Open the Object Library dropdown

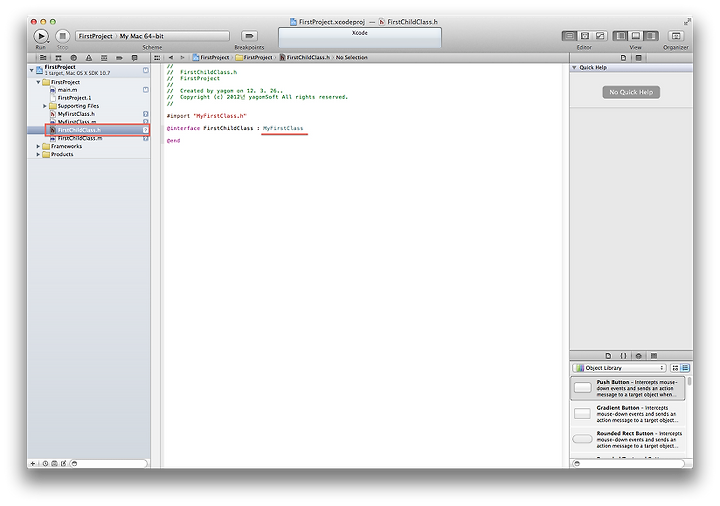pos(620,368)
